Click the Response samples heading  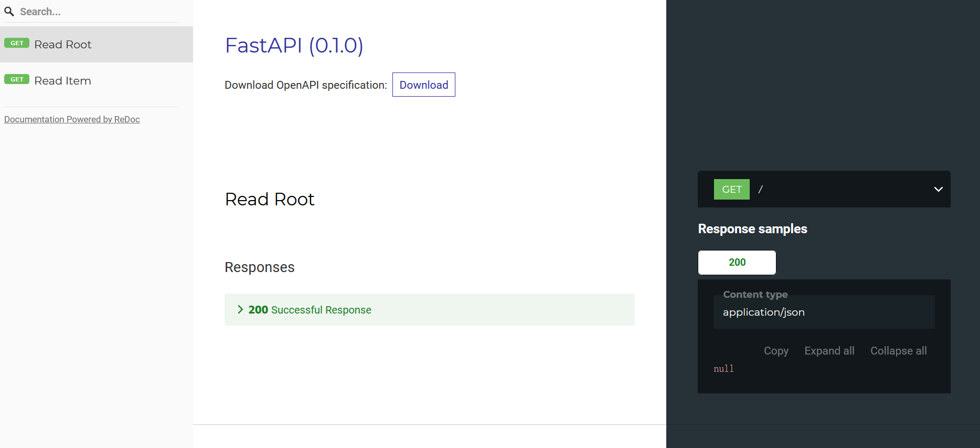[753, 229]
